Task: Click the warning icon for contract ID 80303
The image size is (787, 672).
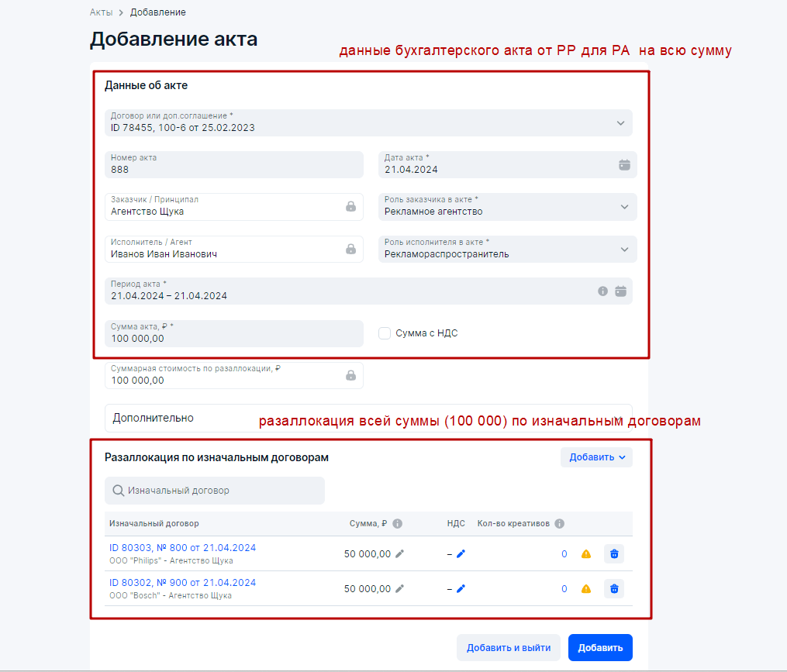Action: pos(586,553)
